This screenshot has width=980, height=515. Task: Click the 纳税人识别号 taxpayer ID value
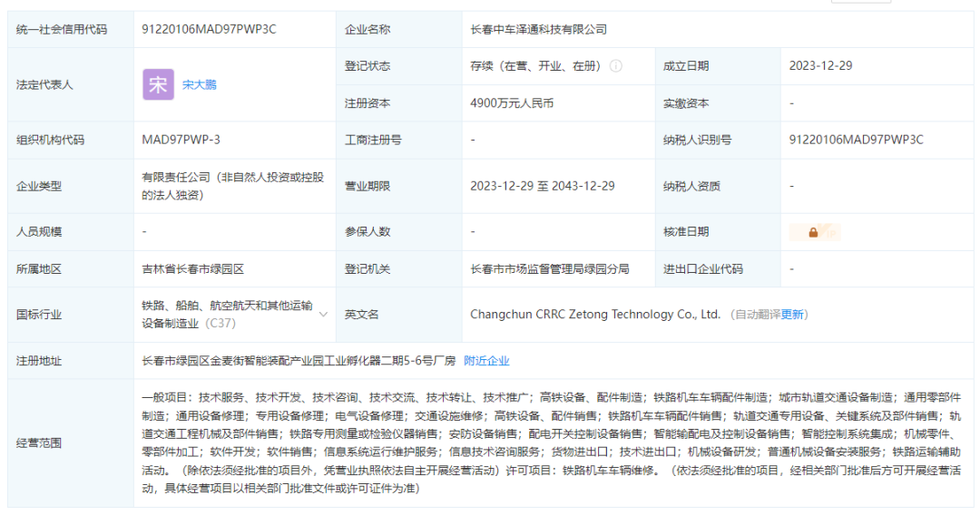(856, 140)
